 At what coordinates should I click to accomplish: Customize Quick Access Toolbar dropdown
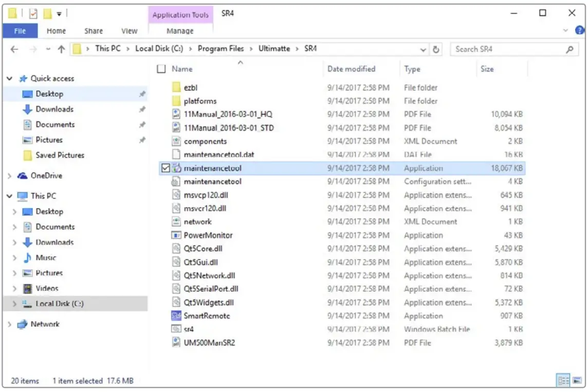click(x=59, y=14)
